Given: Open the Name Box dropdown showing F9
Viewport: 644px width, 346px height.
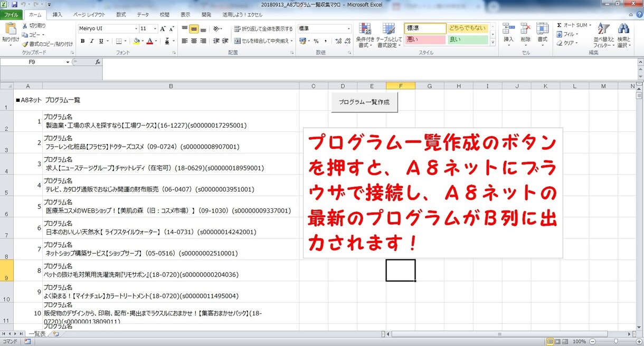Looking at the screenshot, I should coord(68,62).
